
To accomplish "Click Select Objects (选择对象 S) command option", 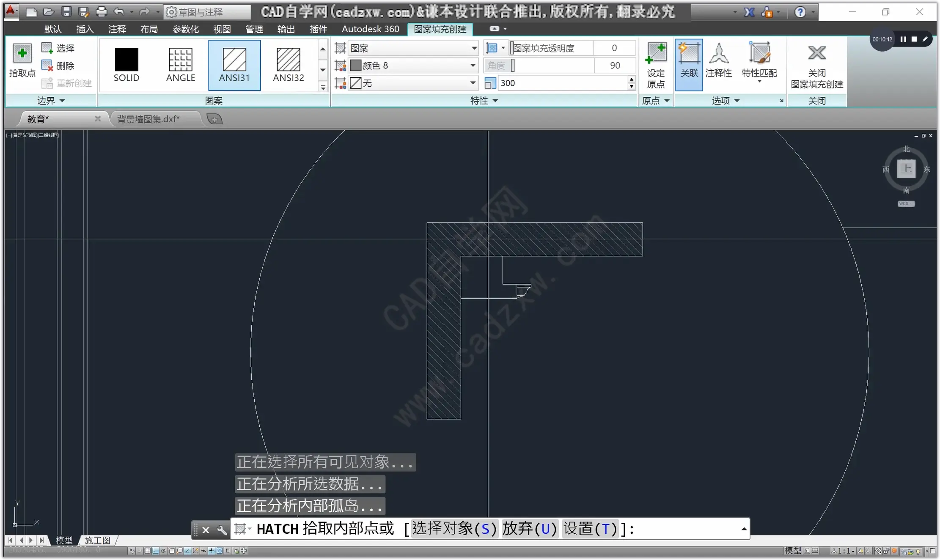I will (454, 529).
